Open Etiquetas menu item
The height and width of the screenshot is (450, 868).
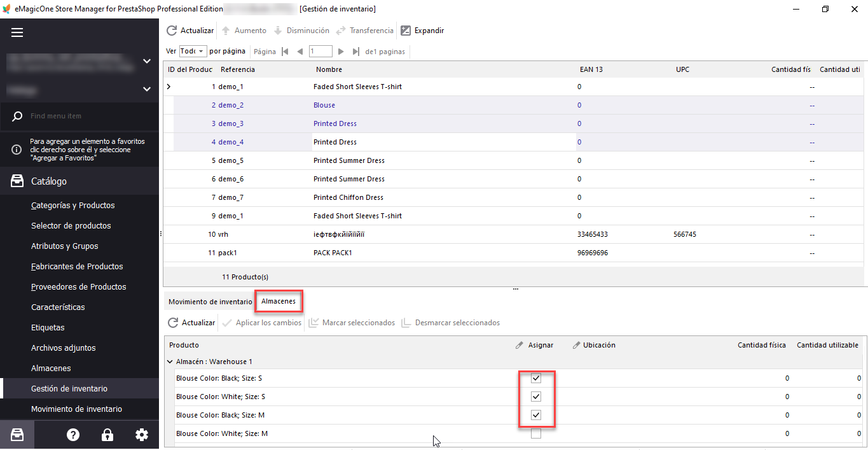click(48, 328)
